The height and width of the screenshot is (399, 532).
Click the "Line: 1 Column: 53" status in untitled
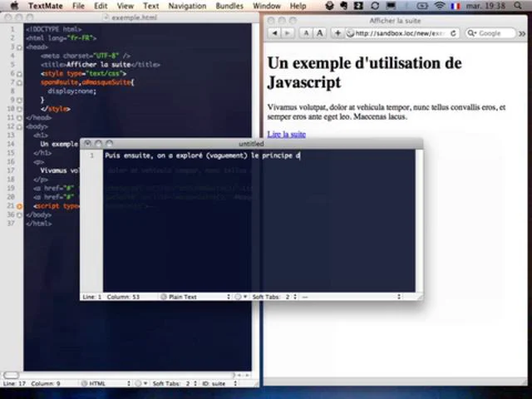pyautogui.click(x=111, y=297)
